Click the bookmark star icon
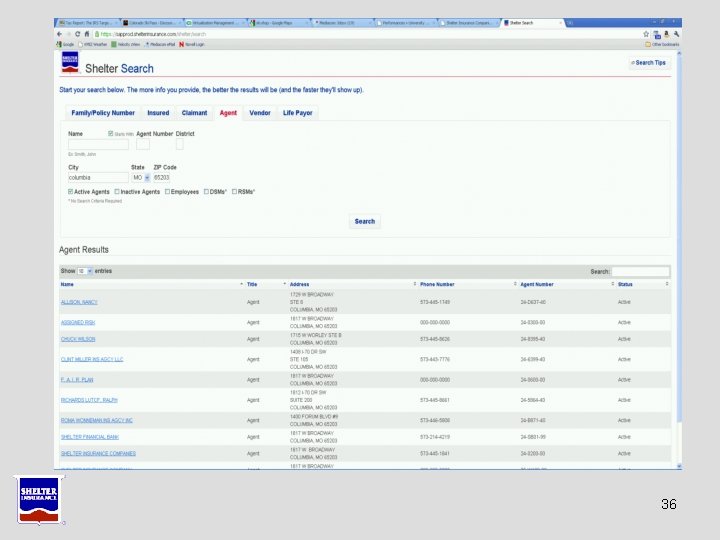The height and width of the screenshot is (540, 720). point(646,34)
